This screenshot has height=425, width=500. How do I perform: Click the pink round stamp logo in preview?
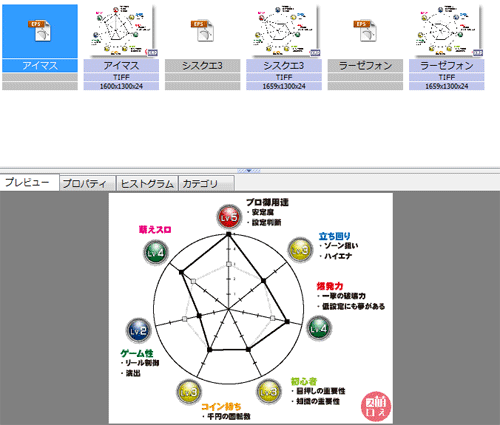point(376,407)
